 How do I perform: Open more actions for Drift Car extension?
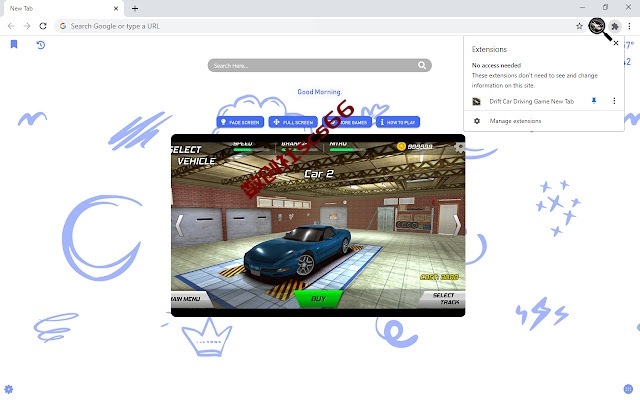click(x=614, y=101)
